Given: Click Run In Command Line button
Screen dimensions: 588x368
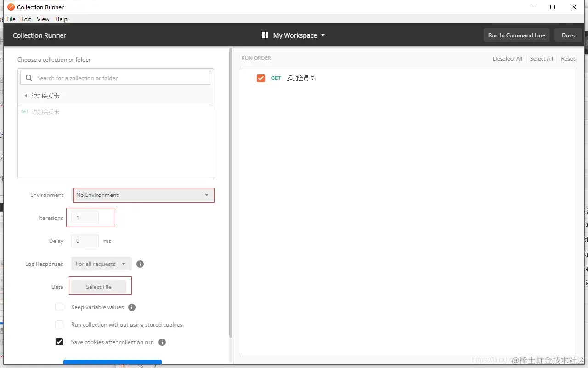Looking at the screenshot, I should point(517,35).
